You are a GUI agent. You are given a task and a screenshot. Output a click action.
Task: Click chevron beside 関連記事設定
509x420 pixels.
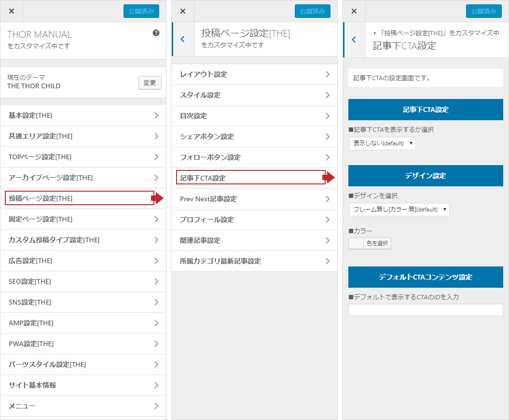tap(327, 240)
